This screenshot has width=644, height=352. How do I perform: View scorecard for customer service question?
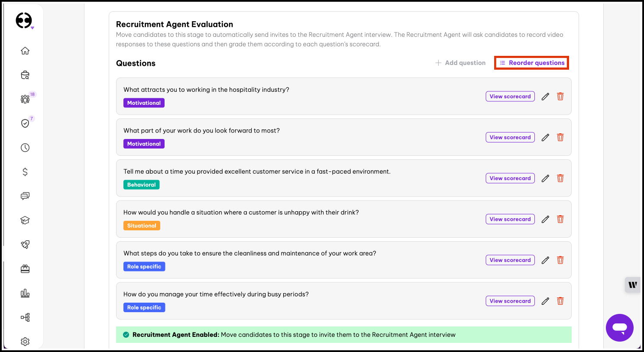(x=510, y=178)
